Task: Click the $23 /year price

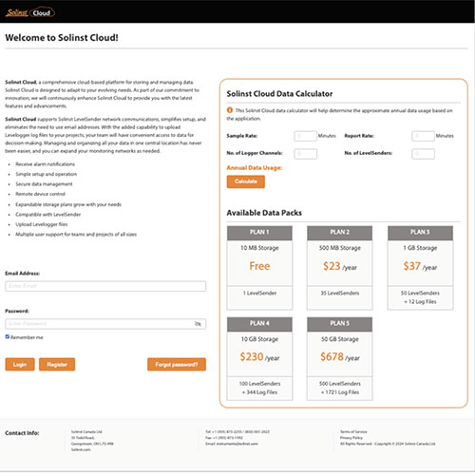Action: [x=340, y=266]
